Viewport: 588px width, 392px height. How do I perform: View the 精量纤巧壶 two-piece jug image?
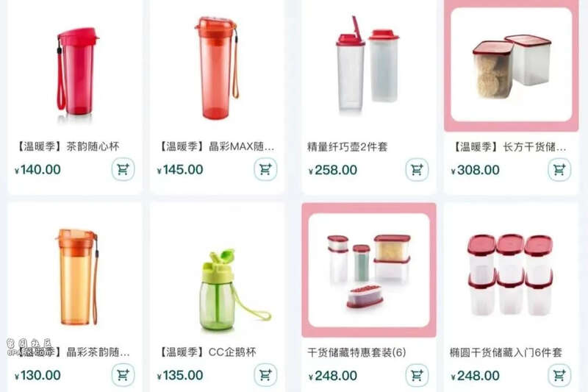point(367,65)
